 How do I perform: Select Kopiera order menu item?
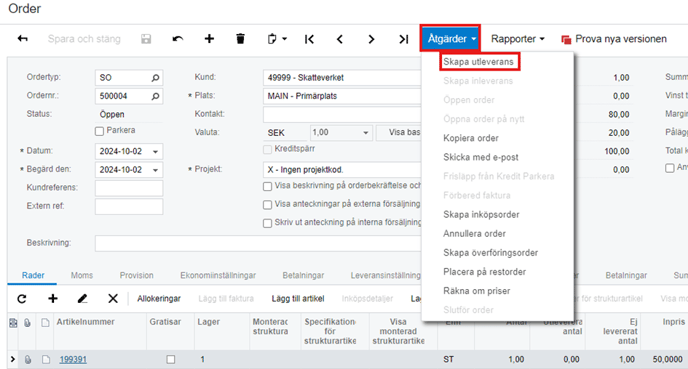click(471, 138)
